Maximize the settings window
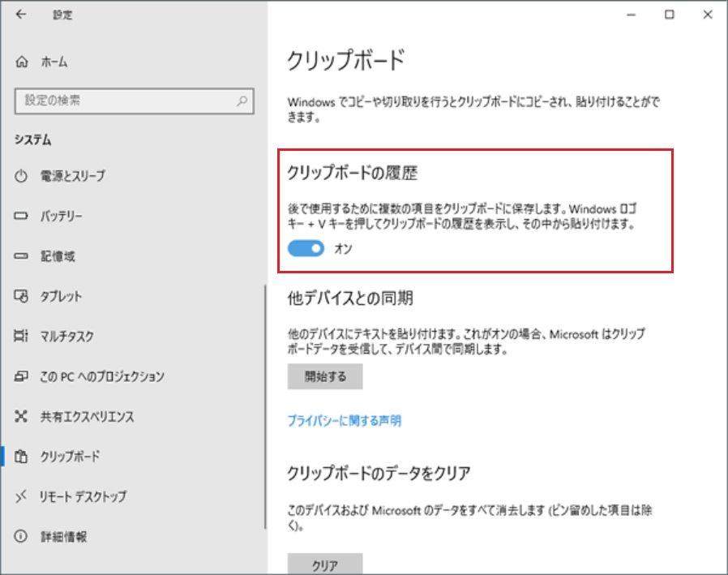The height and width of the screenshot is (575, 728). (x=669, y=15)
